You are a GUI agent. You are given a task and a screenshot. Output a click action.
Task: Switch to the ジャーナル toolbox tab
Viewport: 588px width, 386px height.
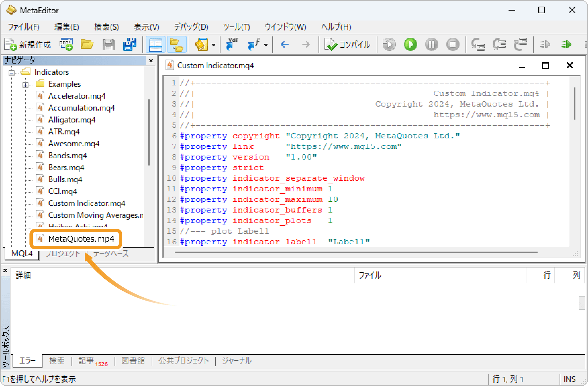[x=236, y=361]
